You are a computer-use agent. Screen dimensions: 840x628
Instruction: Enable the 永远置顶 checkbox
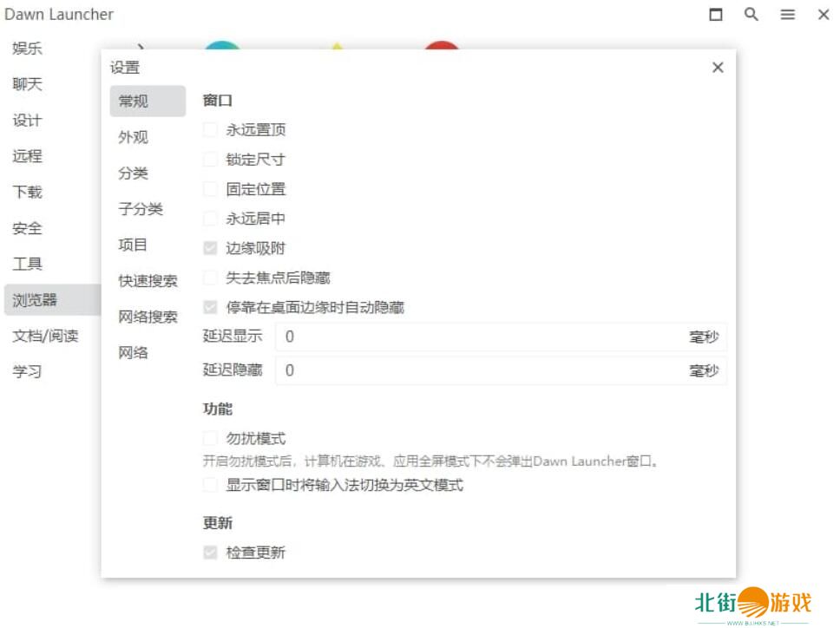pyautogui.click(x=210, y=130)
